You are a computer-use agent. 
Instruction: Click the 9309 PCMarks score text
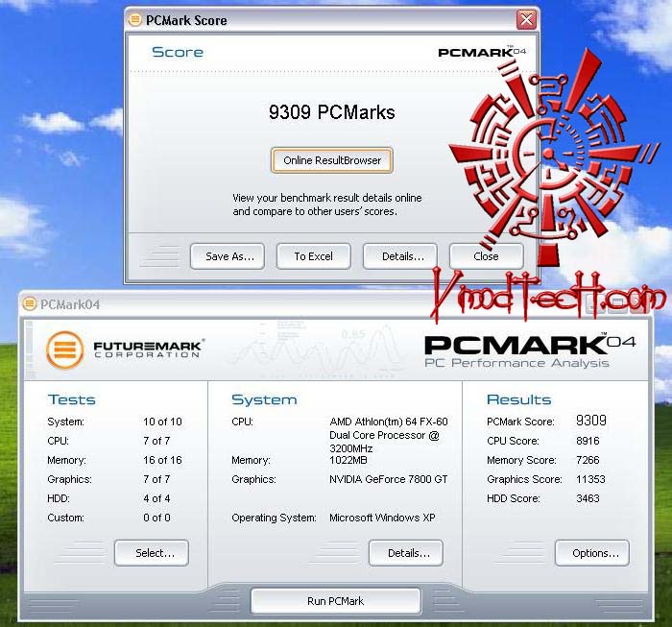(332, 112)
